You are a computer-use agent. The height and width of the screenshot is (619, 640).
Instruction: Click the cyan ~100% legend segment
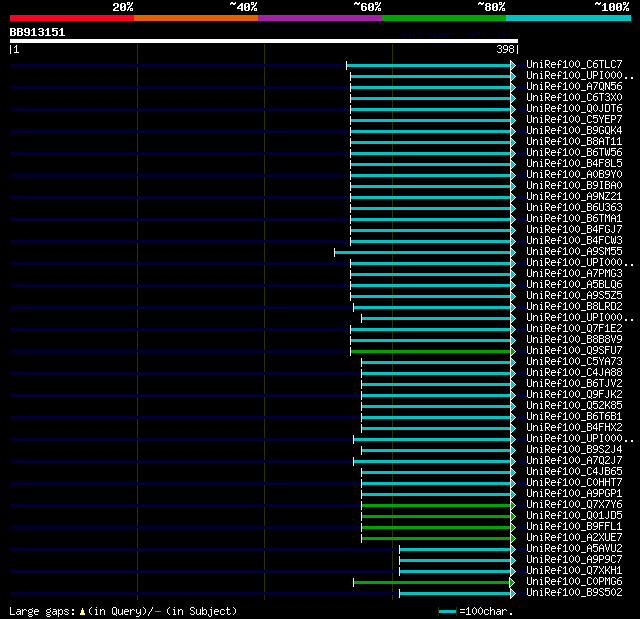569,18
